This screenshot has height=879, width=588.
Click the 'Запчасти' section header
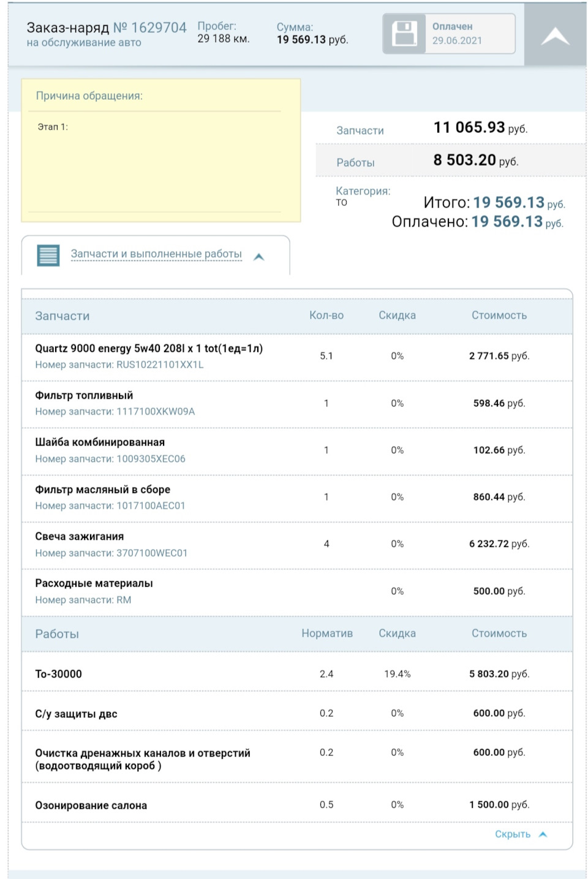coord(62,316)
